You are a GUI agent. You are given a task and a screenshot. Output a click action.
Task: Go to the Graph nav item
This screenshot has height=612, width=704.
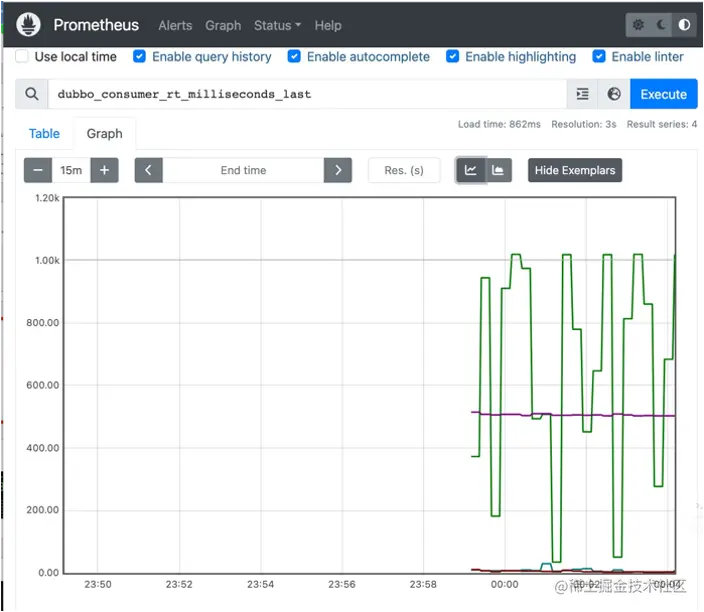pyautogui.click(x=223, y=26)
